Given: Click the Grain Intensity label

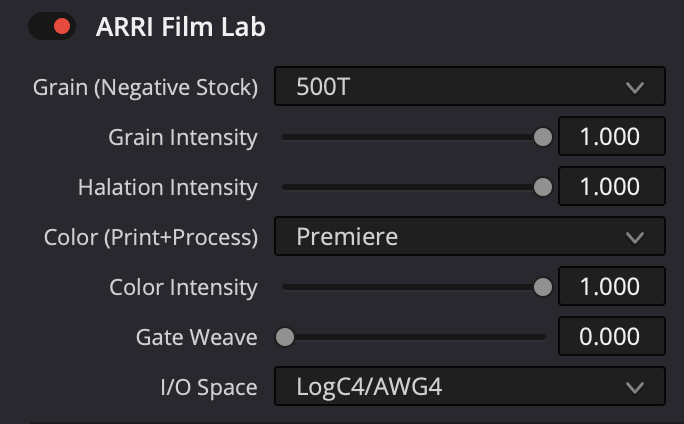Looking at the screenshot, I should tap(183, 137).
